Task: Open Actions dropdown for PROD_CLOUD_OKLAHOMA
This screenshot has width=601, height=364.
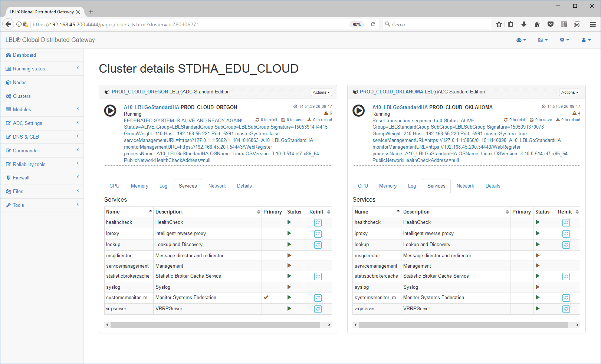Action: point(569,92)
